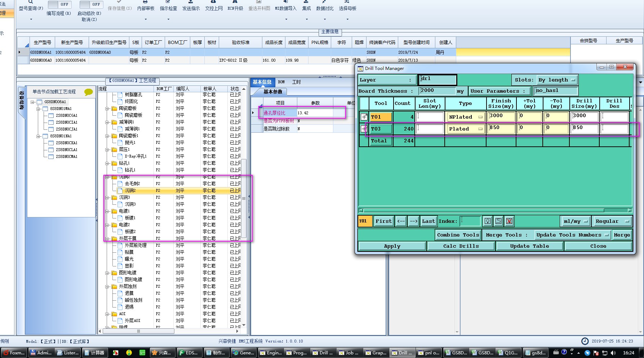Collapse the 沉铜3 folder node
644x358 pixels.
107,198
